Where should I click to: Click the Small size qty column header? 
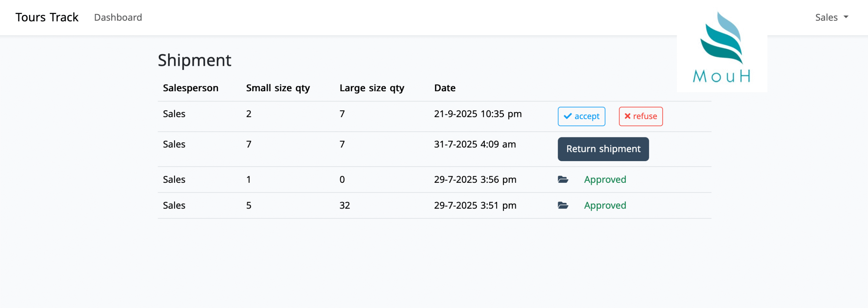[278, 88]
